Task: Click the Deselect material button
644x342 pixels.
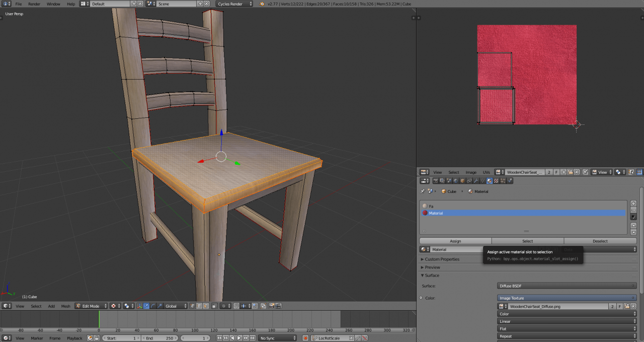Action: 600,241
